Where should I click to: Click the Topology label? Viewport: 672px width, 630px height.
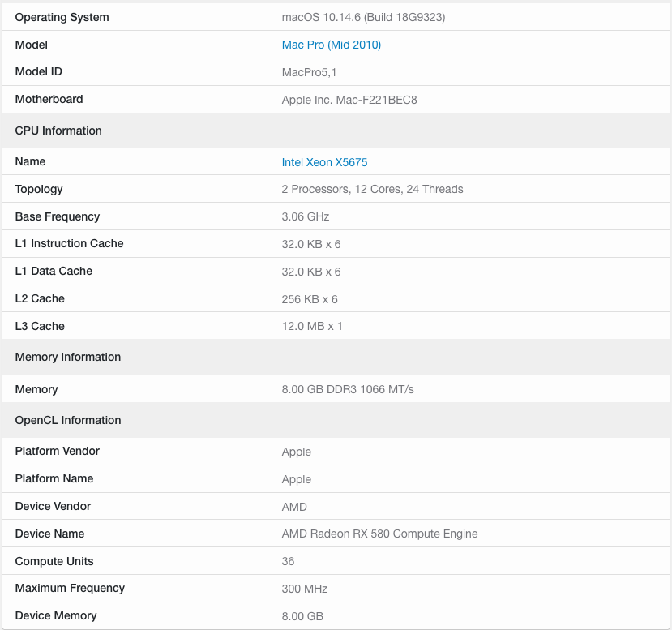(39, 190)
